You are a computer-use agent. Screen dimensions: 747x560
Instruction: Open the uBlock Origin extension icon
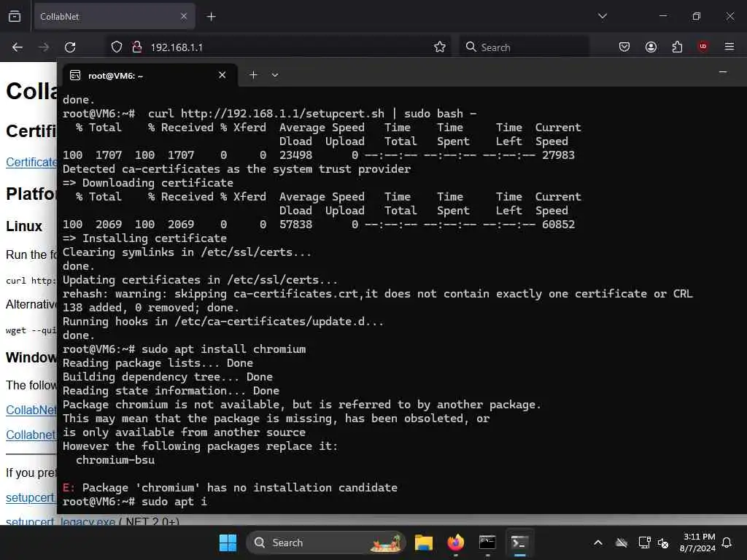point(703,47)
